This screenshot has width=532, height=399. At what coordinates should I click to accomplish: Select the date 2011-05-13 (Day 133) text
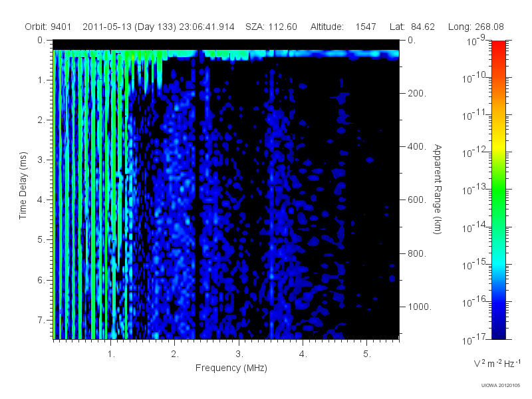point(129,27)
